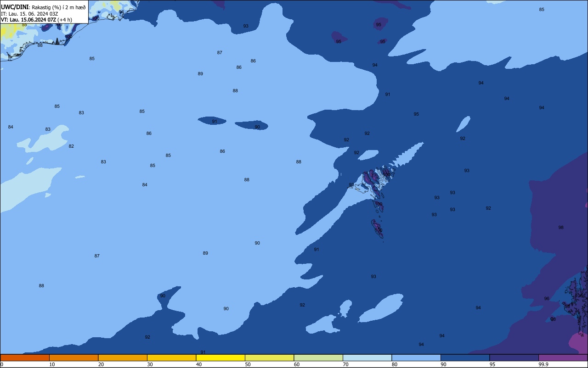Click the humidity value '96' on the map
This screenshot has height=368, width=588.
[x=547, y=299]
